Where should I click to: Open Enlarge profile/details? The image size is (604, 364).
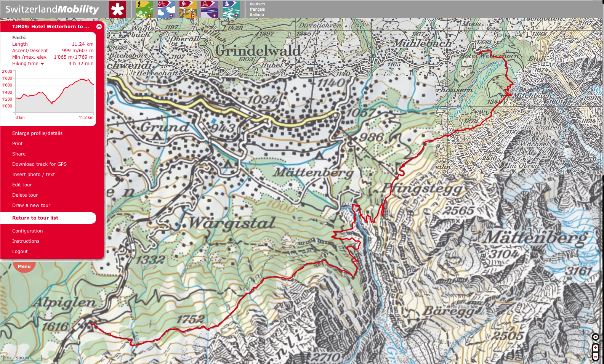coord(37,133)
